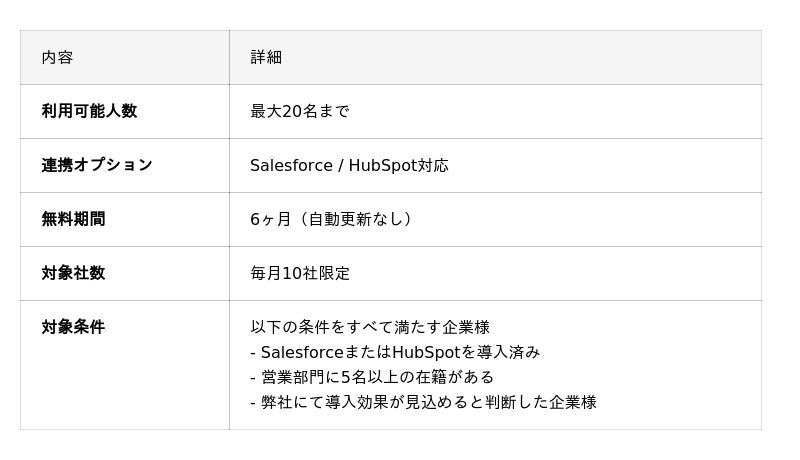Click the 20名 text in 利用可能人数 details
The height and width of the screenshot is (460, 800).
(x=300, y=112)
